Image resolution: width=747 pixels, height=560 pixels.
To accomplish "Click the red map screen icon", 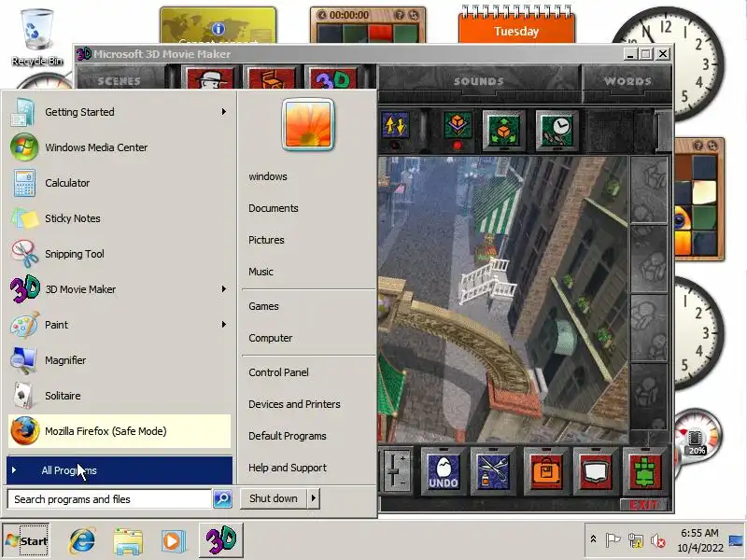I will 595,471.
